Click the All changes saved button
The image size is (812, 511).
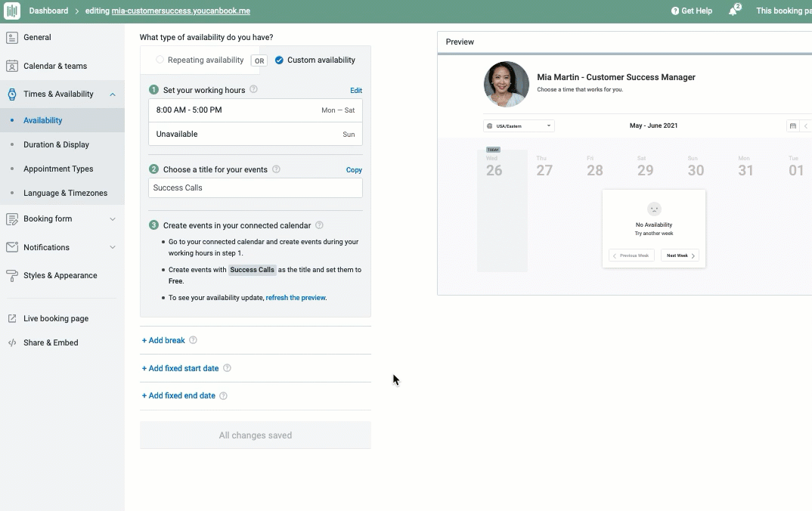256,435
